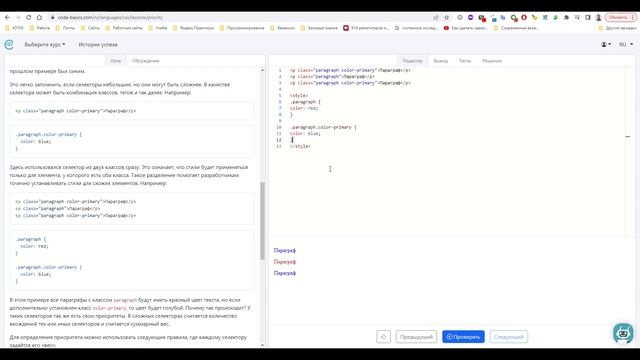640x360 pixels.
Task: Click the red Параграф preview text
Action: [285, 262]
